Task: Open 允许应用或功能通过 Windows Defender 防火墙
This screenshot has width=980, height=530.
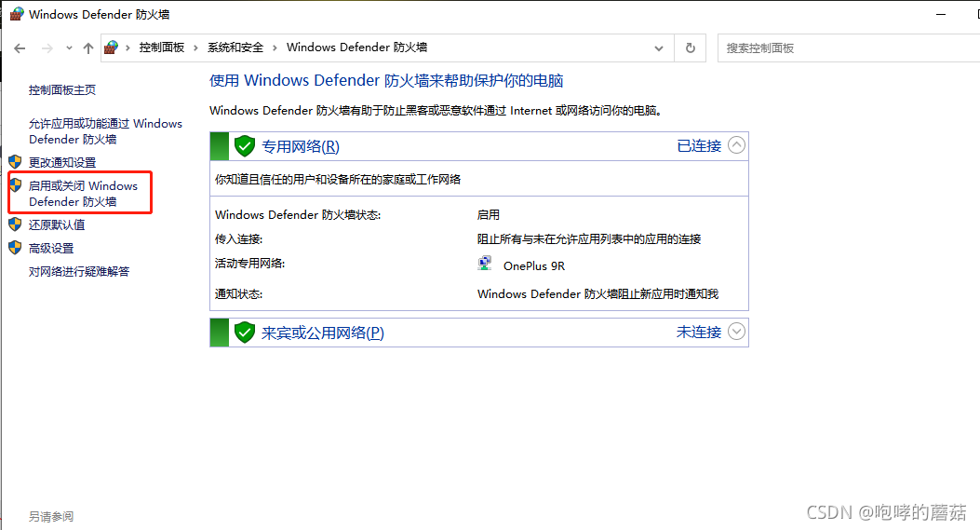Action: [x=105, y=131]
